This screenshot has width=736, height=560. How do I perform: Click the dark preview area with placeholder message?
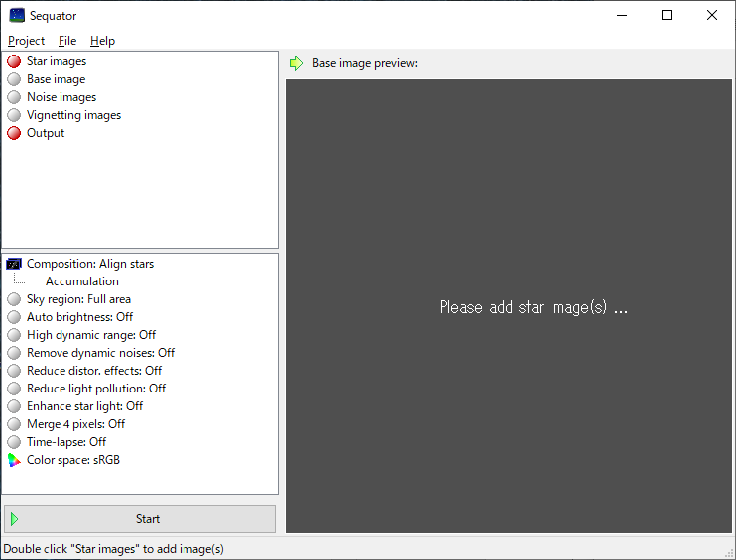pos(509,306)
